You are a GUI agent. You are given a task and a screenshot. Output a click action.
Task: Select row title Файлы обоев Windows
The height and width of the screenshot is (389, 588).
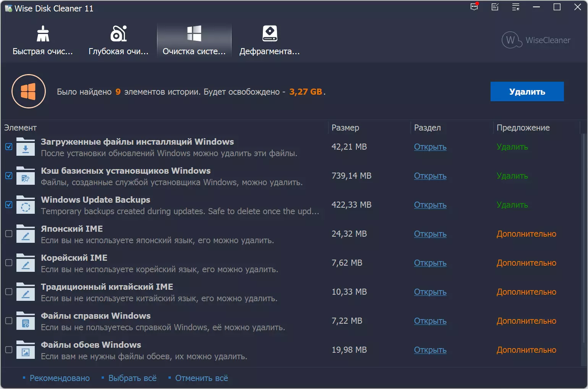[91, 345]
